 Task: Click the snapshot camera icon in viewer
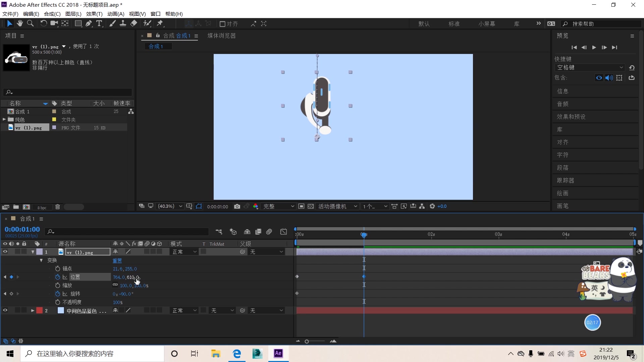coord(237,206)
